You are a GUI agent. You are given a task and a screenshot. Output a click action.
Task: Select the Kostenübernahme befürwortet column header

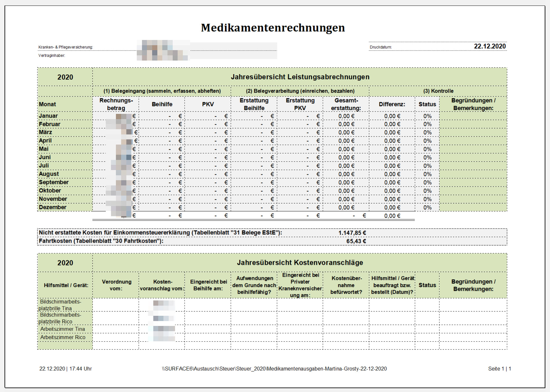pyautogui.click(x=346, y=285)
